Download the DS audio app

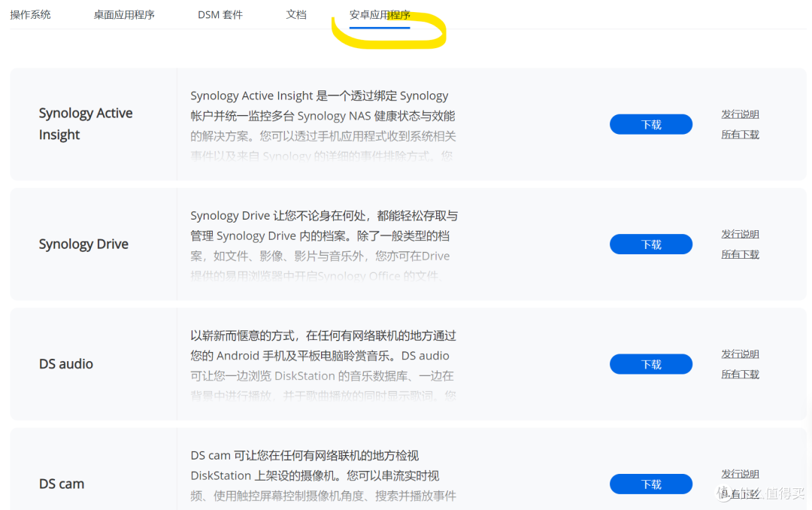[x=651, y=364]
